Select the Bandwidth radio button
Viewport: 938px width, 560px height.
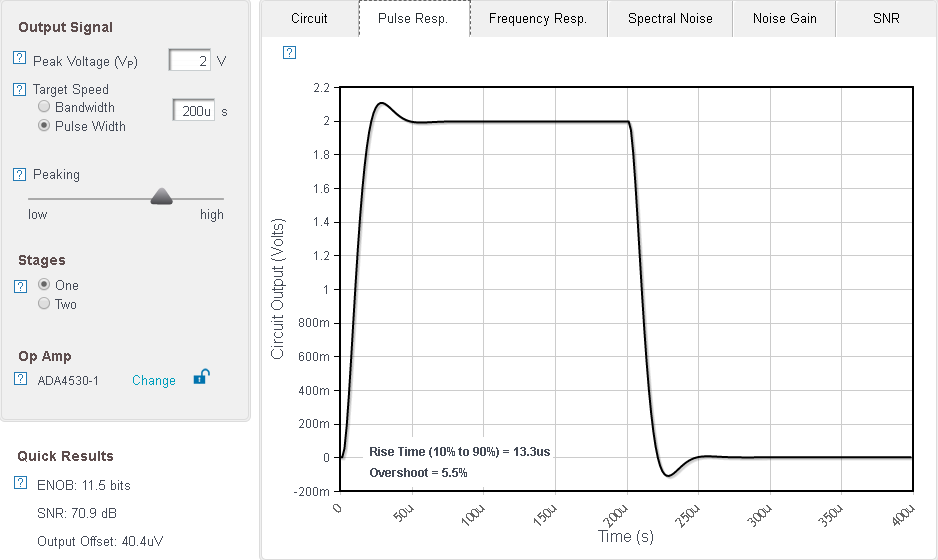pyautogui.click(x=44, y=107)
